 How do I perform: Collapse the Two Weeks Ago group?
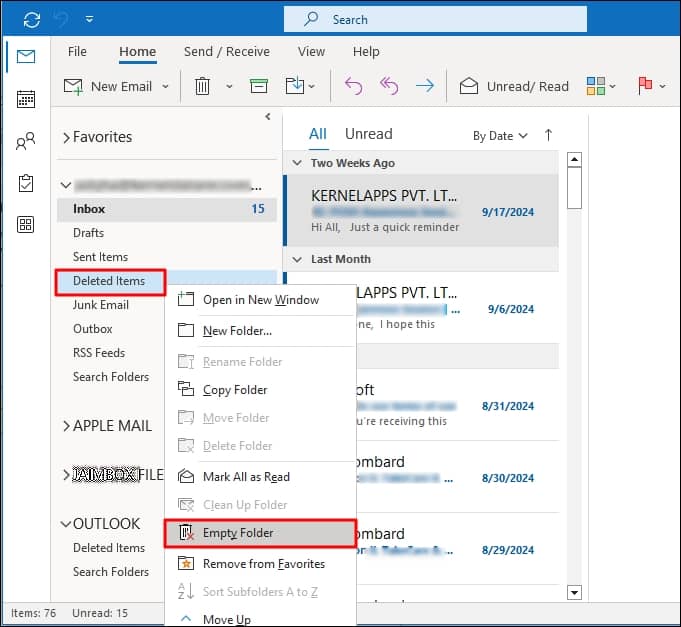pos(297,163)
